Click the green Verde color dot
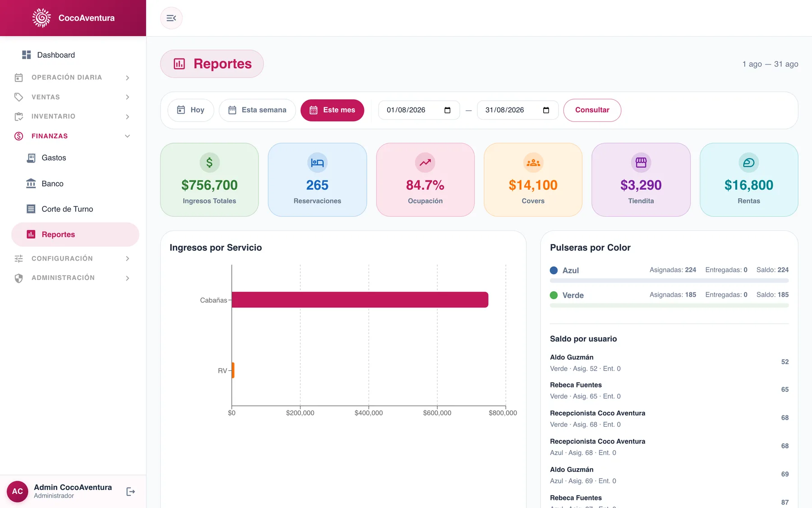The width and height of the screenshot is (812, 508). (554, 295)
